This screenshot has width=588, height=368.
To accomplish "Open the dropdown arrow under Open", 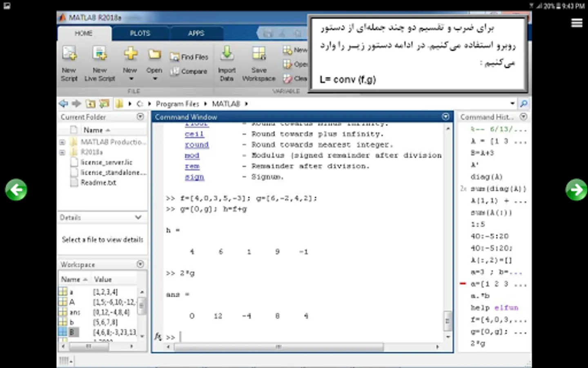I will click(155, 79).
